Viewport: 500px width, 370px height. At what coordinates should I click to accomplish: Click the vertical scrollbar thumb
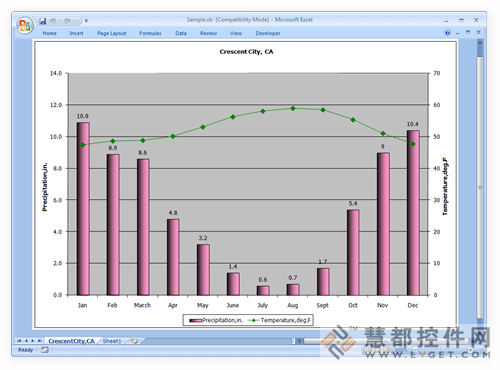tap(480, 187)
